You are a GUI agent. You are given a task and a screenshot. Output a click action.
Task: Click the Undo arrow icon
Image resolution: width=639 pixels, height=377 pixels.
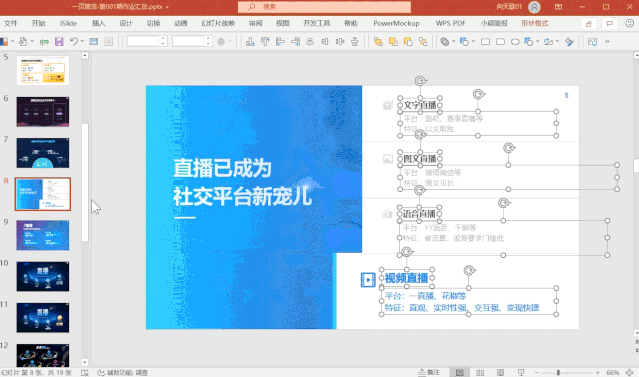[73, 42]
